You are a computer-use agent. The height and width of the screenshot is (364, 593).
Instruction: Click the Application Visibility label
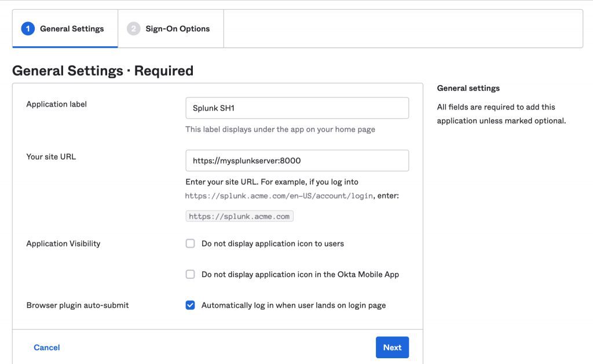click(x=63, y=244)
